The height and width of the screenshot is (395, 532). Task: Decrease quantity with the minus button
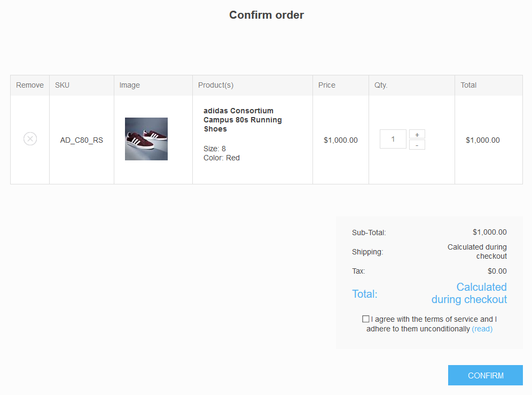click(417, 145)
